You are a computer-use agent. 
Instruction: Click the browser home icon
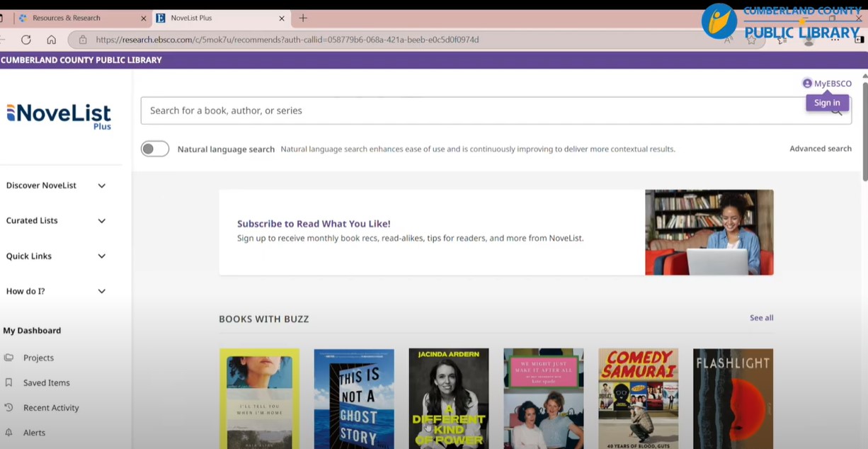coord(51,40)
